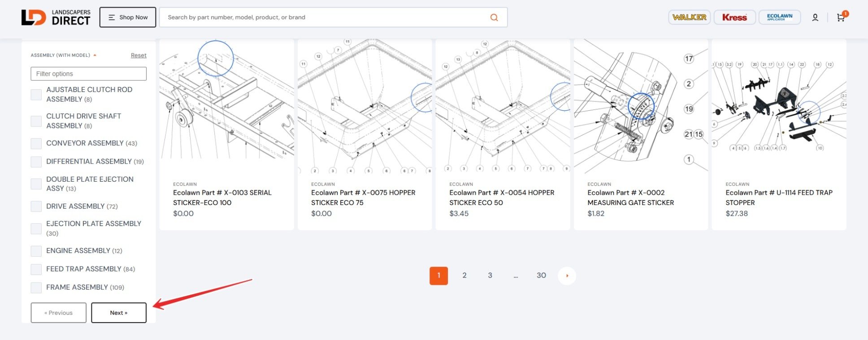Open X-0002 Measuring Gate Sticker diagram
This screenshot has width=868, height=340.
tap(641, 106)
